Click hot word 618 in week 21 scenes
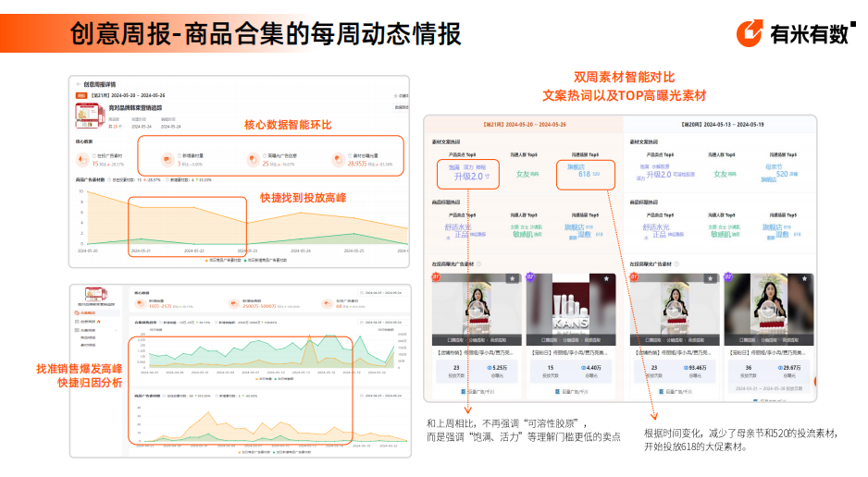The width and height of the screenshot is (868, 477). (x=585, y=174)
